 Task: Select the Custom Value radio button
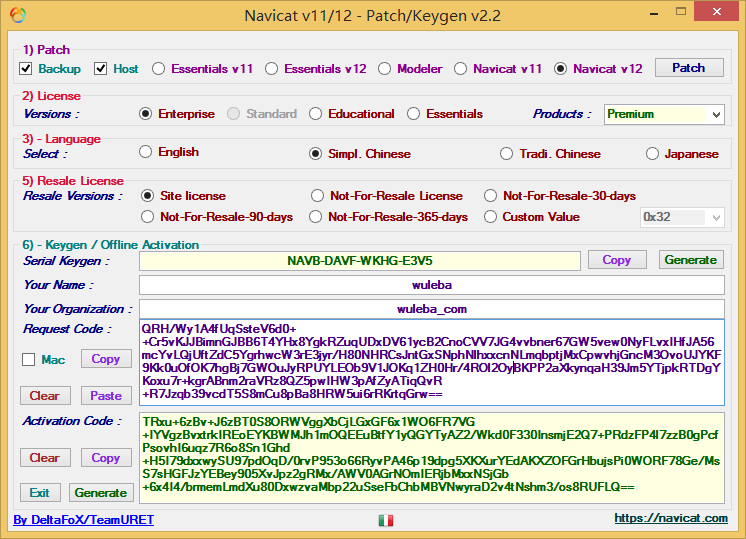click(x=491, y=217)
